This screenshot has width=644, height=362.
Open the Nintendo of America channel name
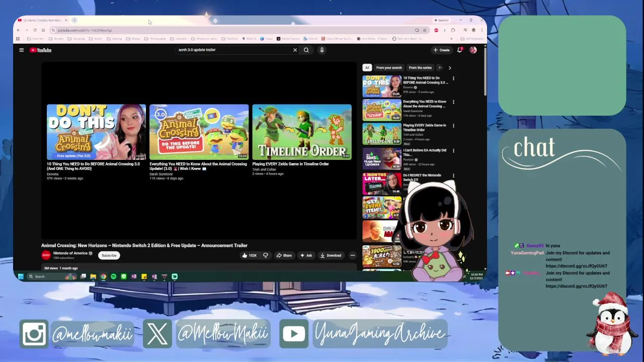click(70, 253)
